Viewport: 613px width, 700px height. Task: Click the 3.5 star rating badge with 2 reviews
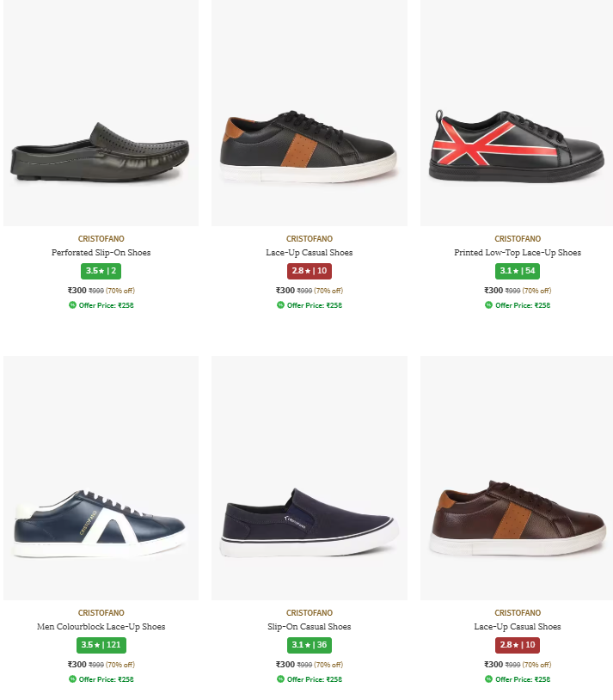pyautogui.click(x=101, y=271)
